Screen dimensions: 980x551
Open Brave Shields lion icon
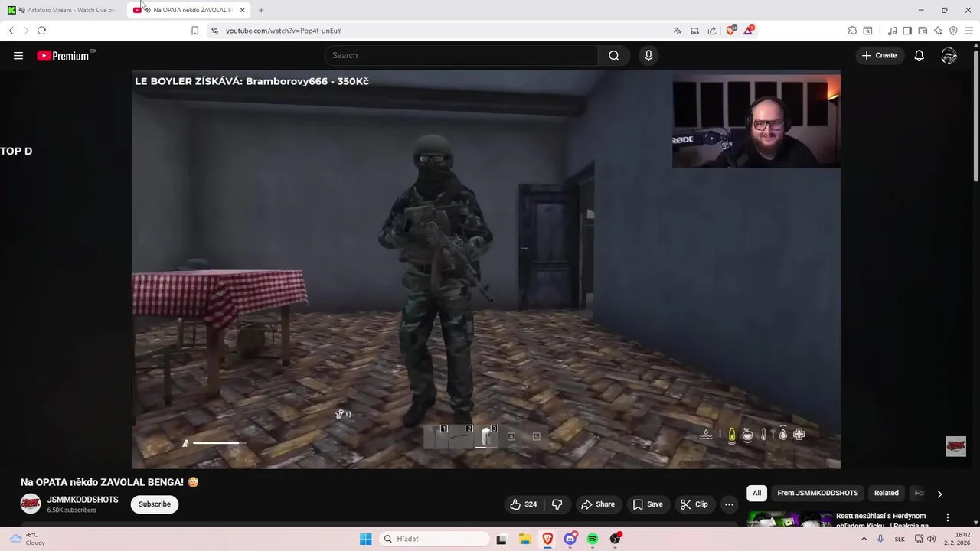tap(731, 31)
